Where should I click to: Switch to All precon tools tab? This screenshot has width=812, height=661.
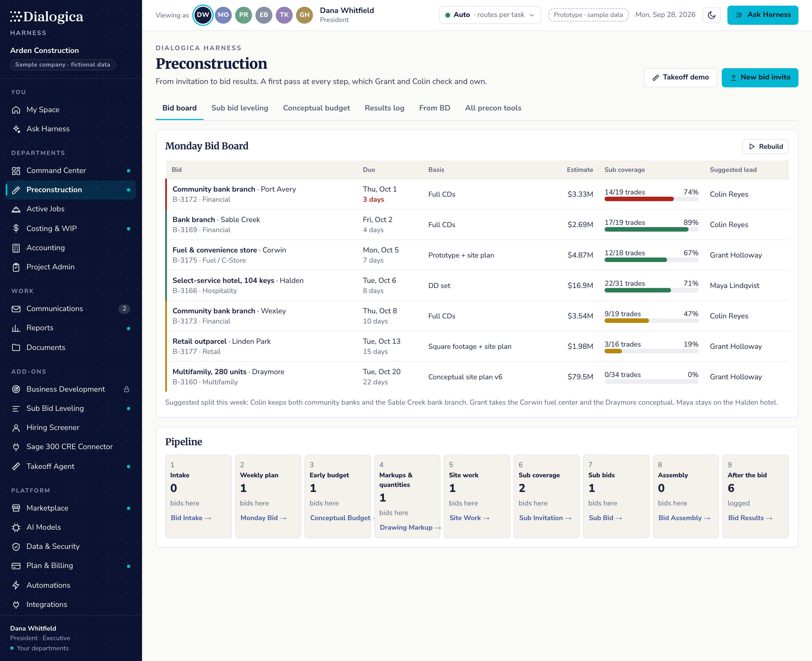point(493,108)
